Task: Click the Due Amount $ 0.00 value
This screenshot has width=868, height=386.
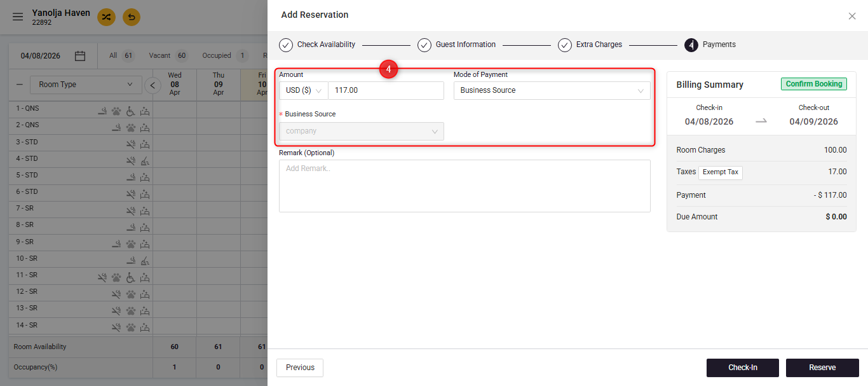Action: (836, 217)
